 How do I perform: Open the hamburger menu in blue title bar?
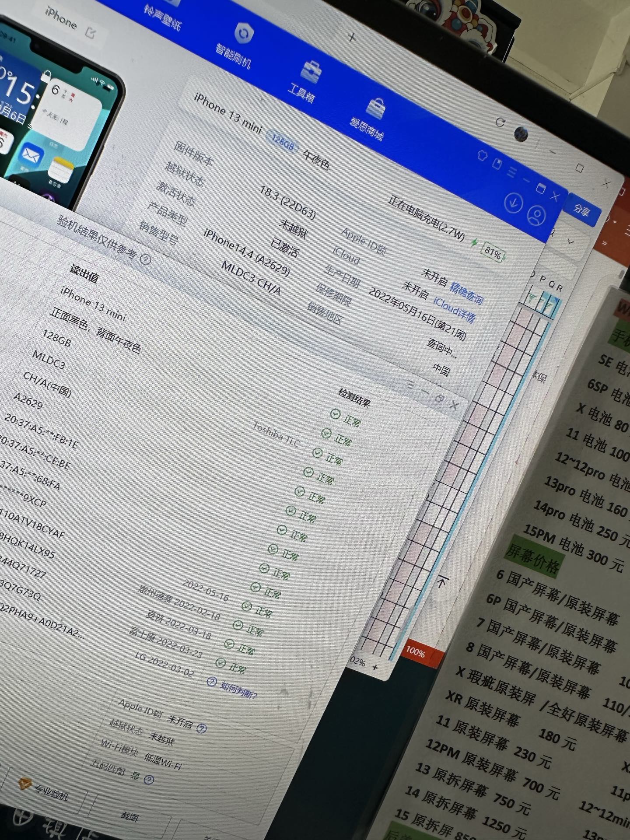coord(511,172)
